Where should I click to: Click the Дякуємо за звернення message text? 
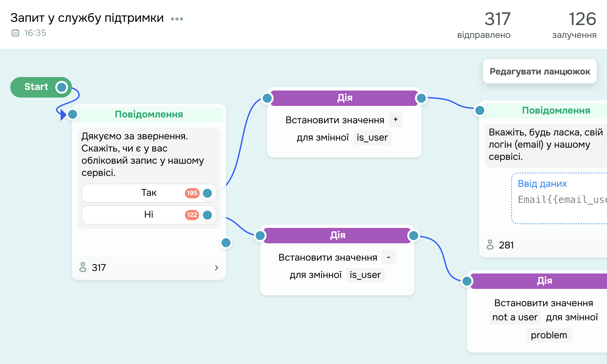(x=143, y=154)
